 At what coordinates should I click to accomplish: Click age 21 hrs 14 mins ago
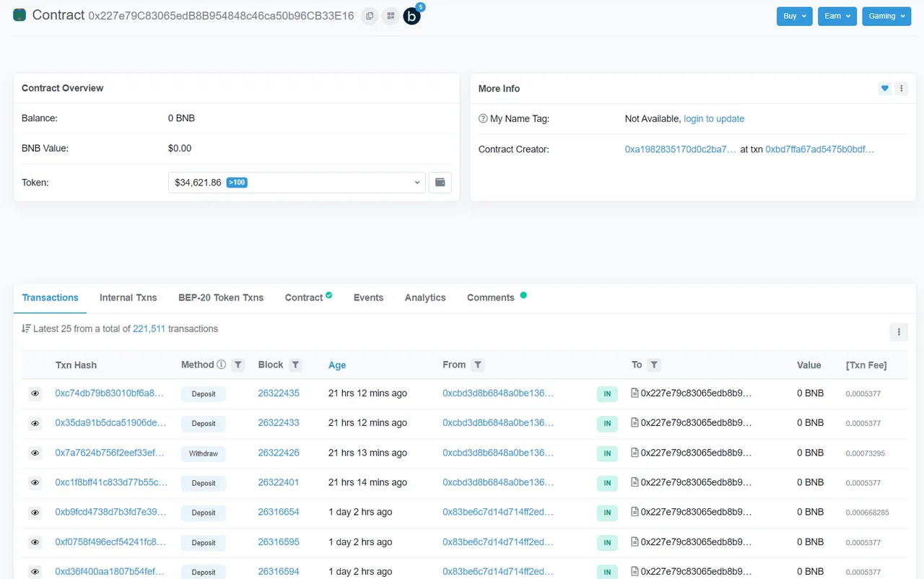367,482
